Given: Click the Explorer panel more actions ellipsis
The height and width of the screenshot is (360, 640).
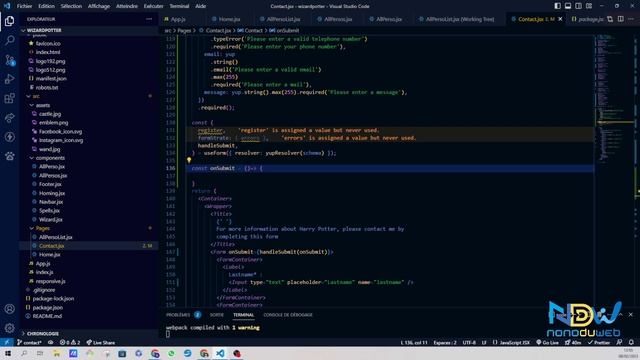Looking at the screenshot, I should (x=149, y=19).
